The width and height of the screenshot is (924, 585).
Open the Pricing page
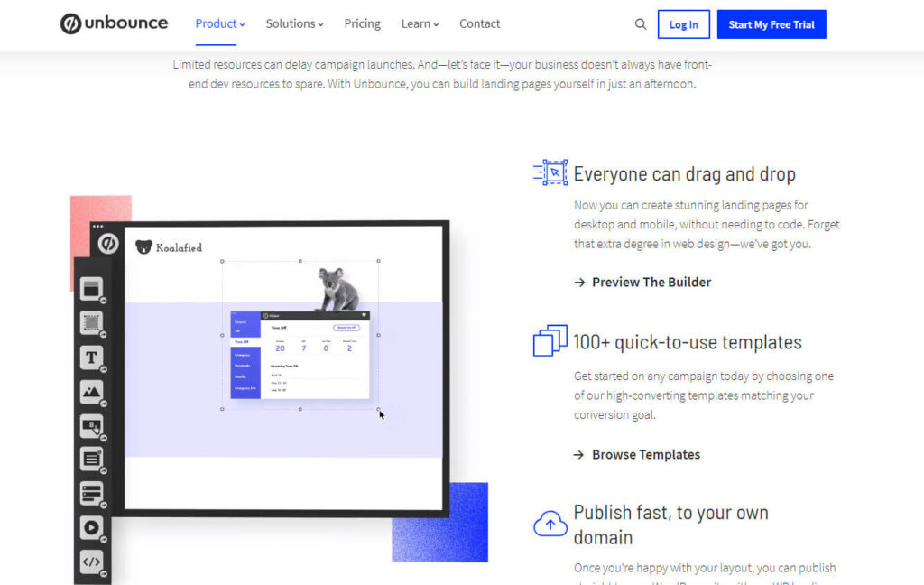coord(362,24)
